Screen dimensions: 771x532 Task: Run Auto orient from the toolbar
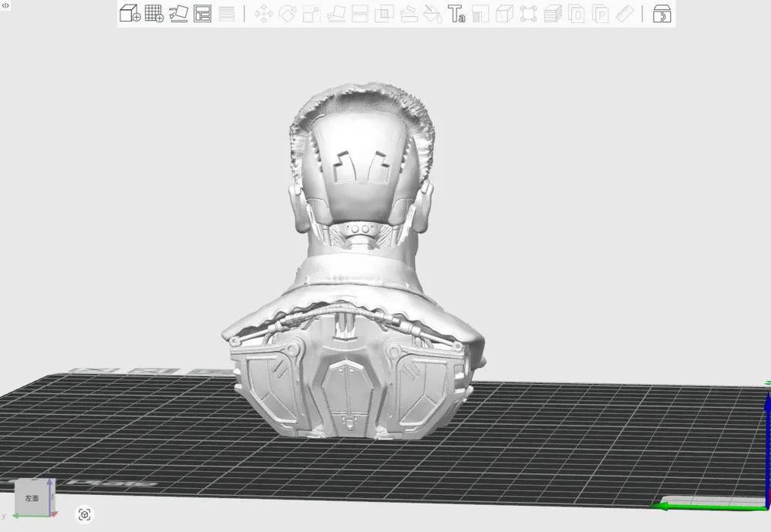click(179, 13)
